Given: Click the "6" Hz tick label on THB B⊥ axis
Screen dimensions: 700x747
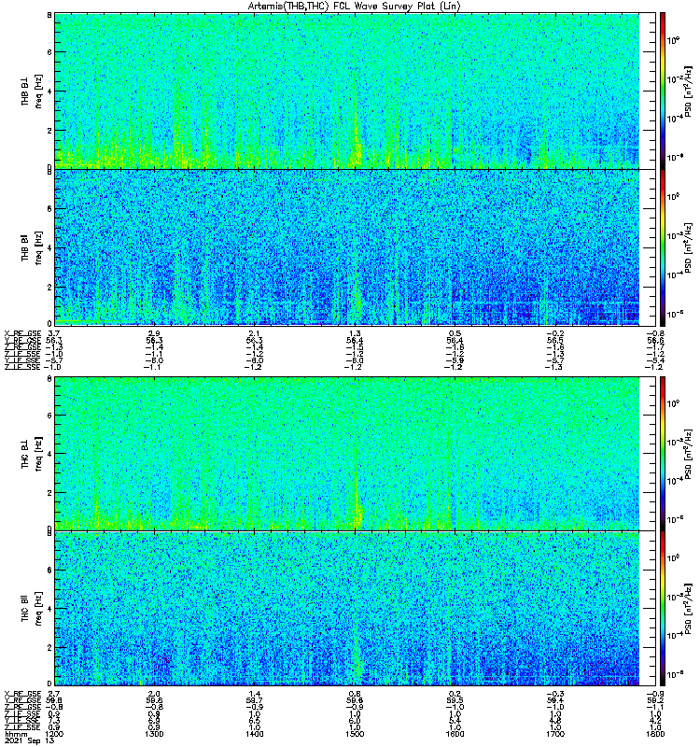Looking at the screenshot, I should 49,52.
